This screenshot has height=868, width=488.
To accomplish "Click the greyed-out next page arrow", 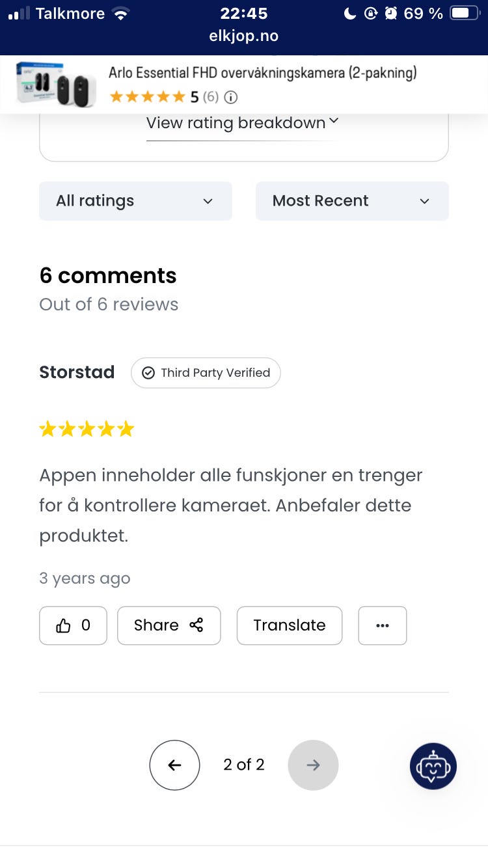I will [x=313, y=765].
